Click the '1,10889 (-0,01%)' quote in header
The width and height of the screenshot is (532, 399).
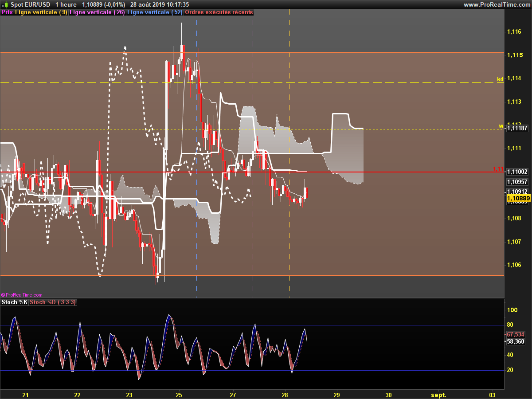(103, 4)
